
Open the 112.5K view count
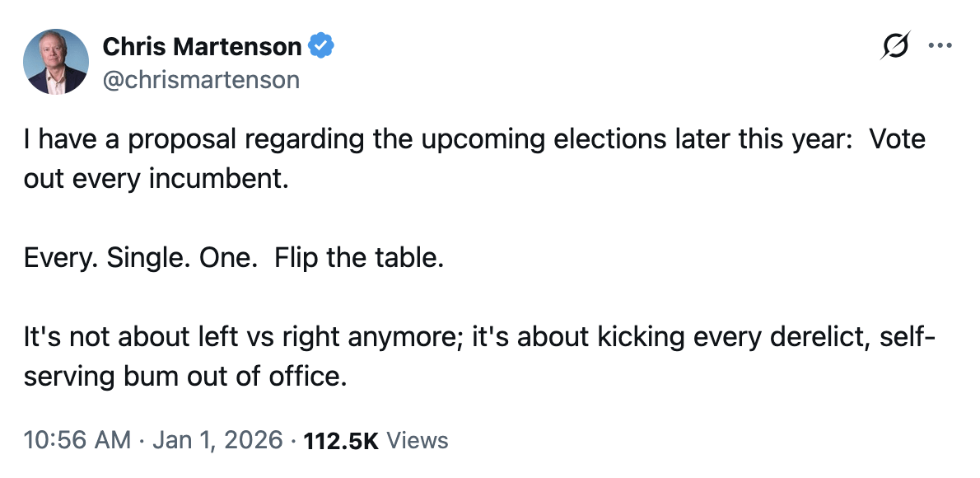pyautogui.click(x=341, y=440)
